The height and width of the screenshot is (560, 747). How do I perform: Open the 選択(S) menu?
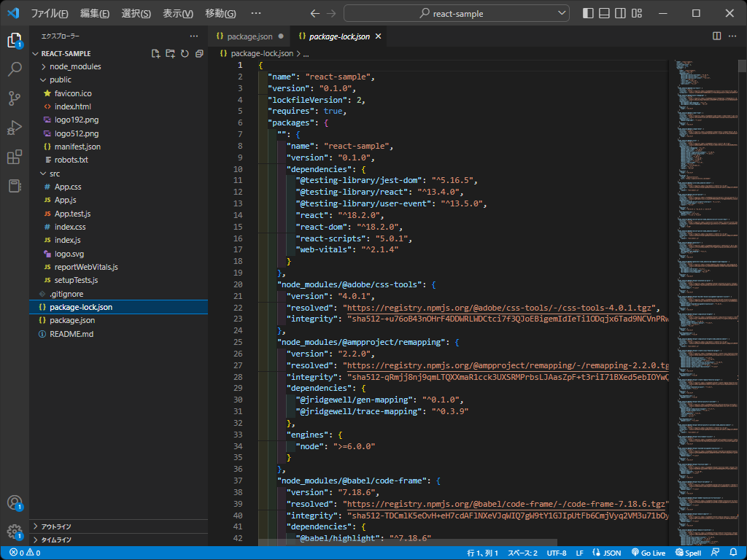tap(136, 13)
